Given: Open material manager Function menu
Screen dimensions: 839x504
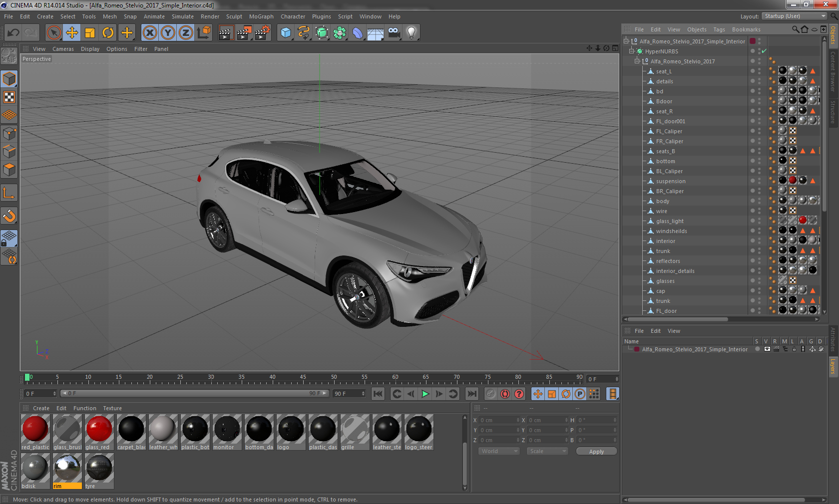Looking at the screenshot, I should pos(85,408).
